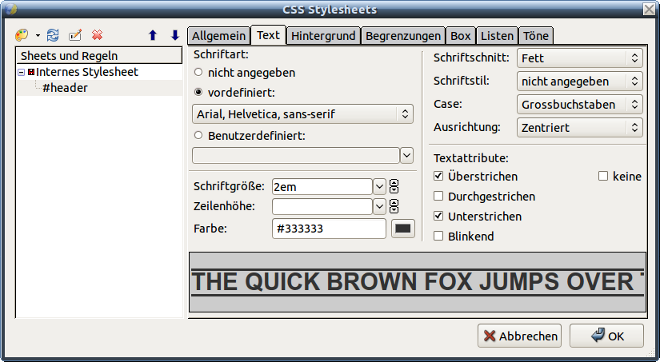Open the Schriftgröße dropdown arrow
Image resolution: width=660 pixels, height=362 pixels.
click(x=379, y=186)
